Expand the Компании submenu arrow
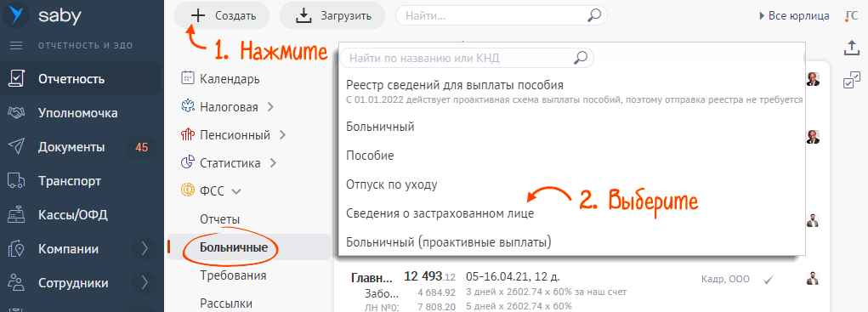This screenshot has width=868, height=312. (x=145, y=249)
